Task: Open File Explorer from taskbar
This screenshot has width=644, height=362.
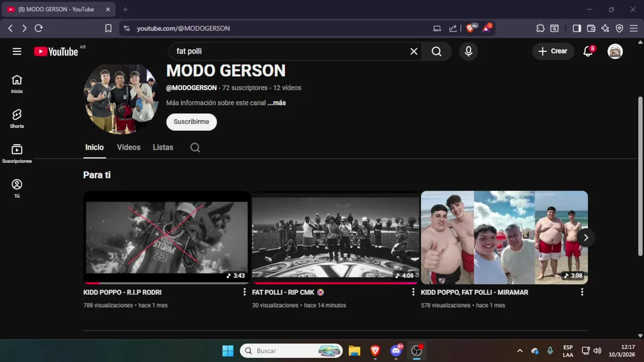Action: click(354, 350)
